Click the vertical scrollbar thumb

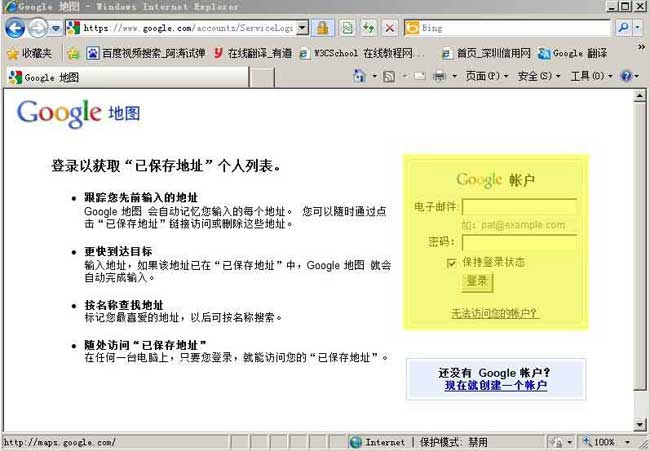tap(640, 246)
